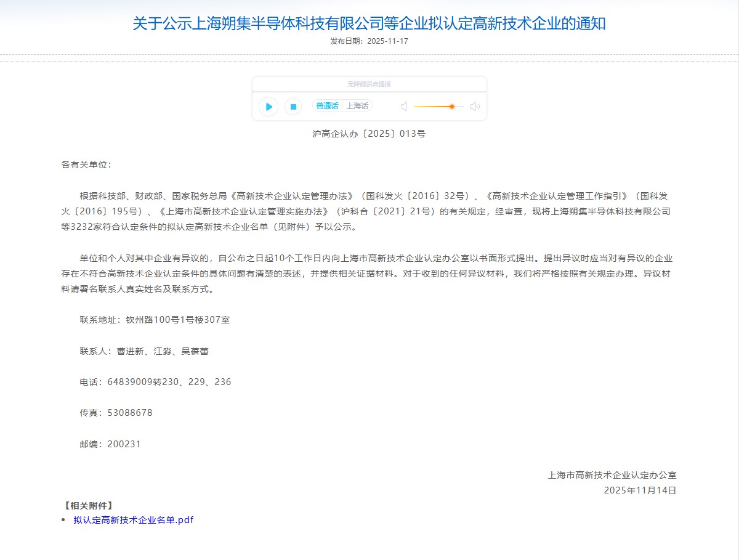Screen dimensions: 739x560
Task: Click the 联系人 names line
Action: tap(144, 351)
